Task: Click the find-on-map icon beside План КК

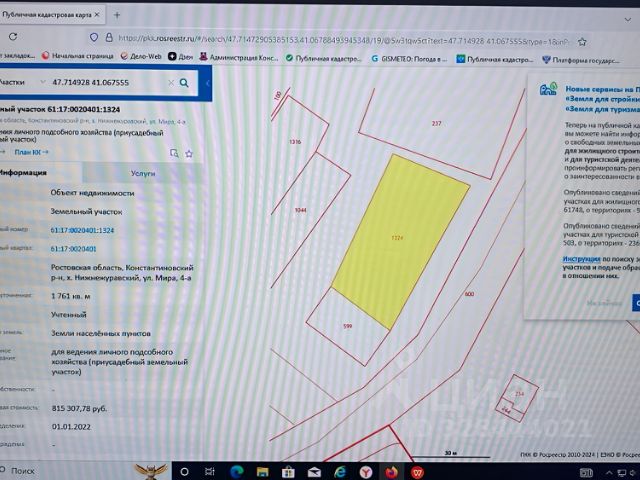Action: [174, 153]
